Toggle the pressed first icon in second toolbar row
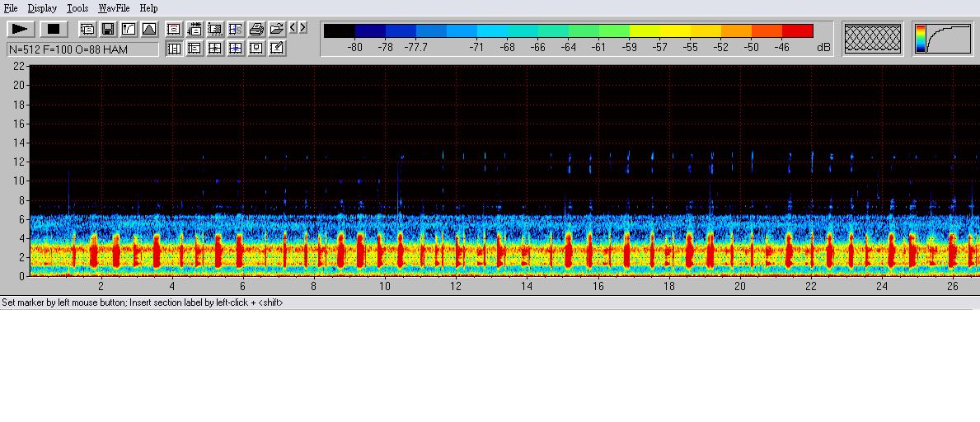980x422 pixels. click(174, 49)
